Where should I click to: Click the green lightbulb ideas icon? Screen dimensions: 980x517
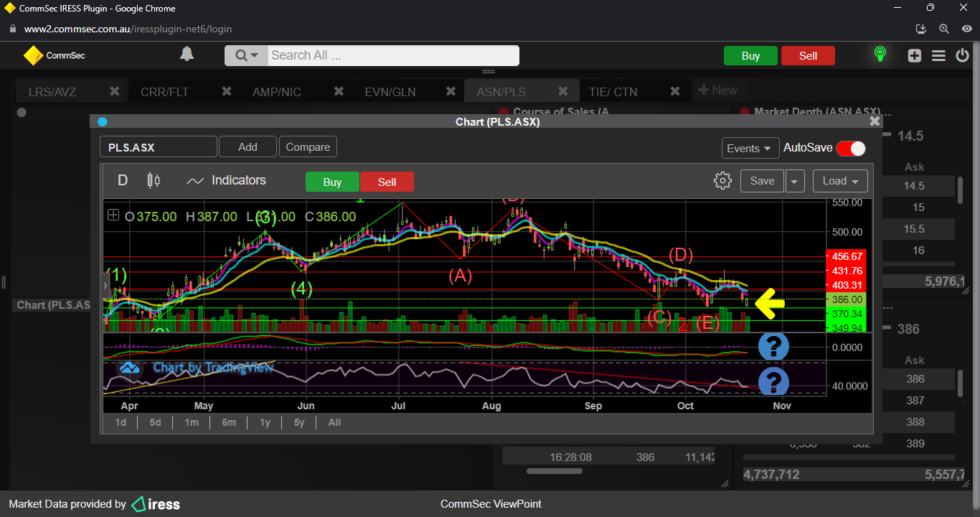[x=880, y=55]
